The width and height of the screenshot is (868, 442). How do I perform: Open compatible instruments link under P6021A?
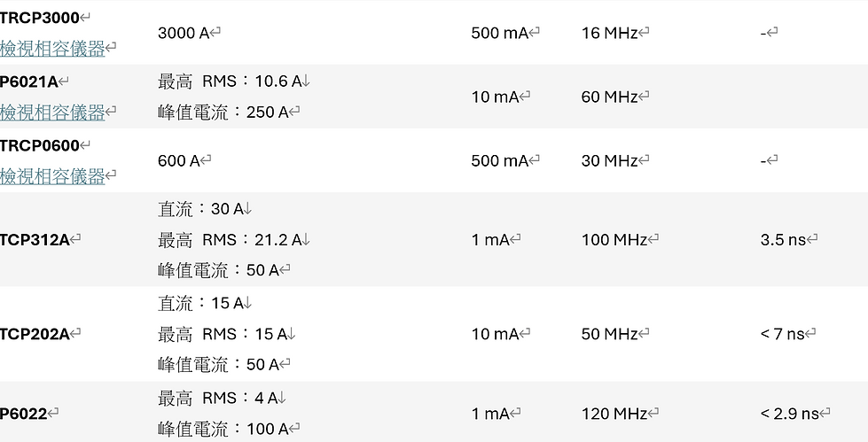pos(52,112)
